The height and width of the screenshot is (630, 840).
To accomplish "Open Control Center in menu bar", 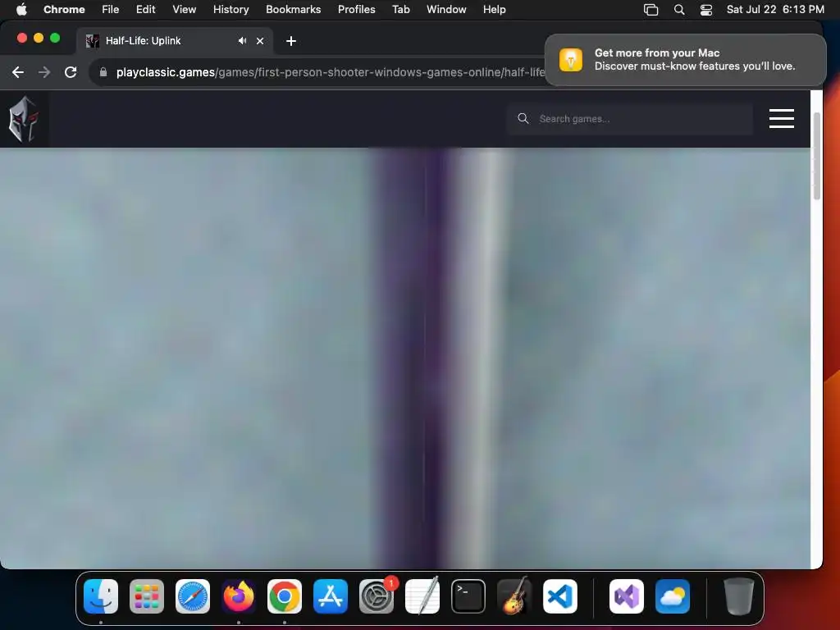I will click(x=706, y=10).
